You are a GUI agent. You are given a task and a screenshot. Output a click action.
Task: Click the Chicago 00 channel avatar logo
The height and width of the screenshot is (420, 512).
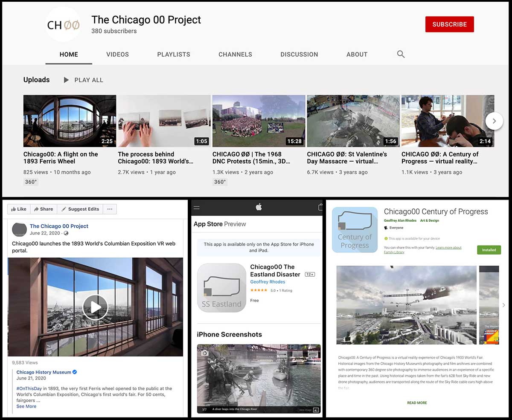63,25
